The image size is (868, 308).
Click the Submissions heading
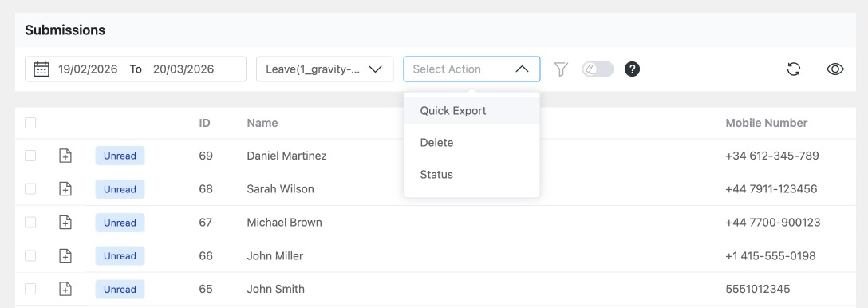point(65,30)
